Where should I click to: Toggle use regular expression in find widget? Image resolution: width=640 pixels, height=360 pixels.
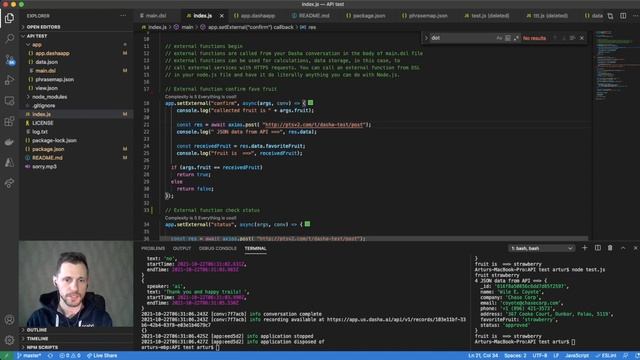tap(516, 38)
